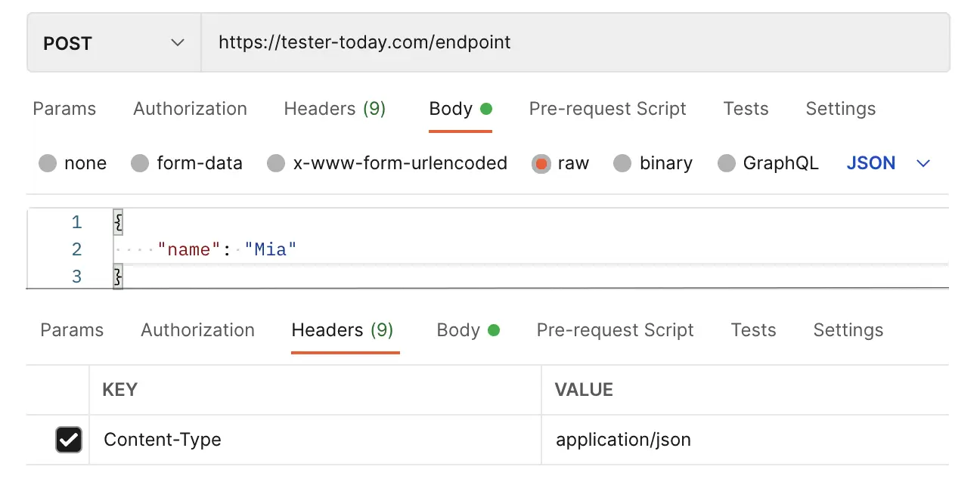The image size is (980, 479).
Task: Open the POST request method dropdown
Action: (112, 43)
